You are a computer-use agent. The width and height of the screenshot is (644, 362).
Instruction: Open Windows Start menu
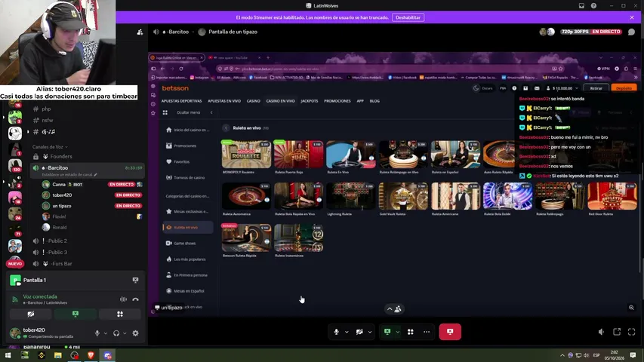8,355
